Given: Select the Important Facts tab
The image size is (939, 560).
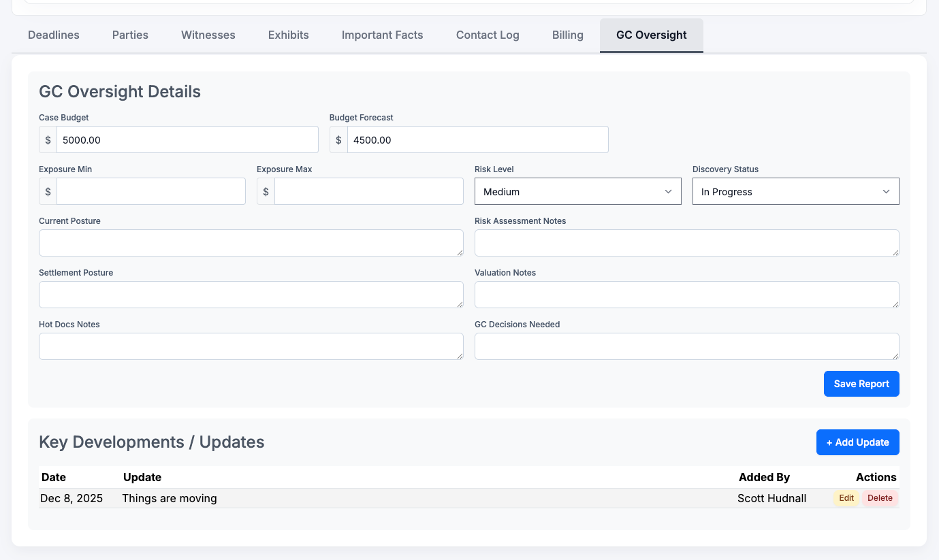Looking at the screenshot, I should click(382, 35).
